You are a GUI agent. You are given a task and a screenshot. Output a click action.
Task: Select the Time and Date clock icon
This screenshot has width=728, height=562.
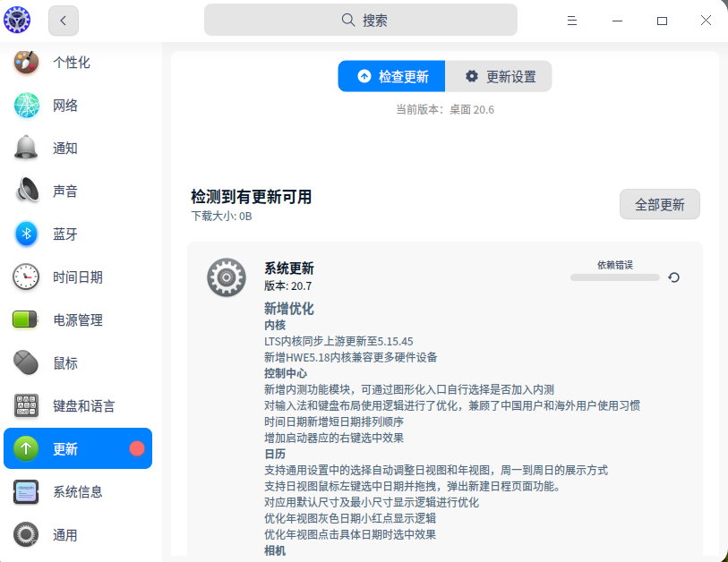[26, 277]
